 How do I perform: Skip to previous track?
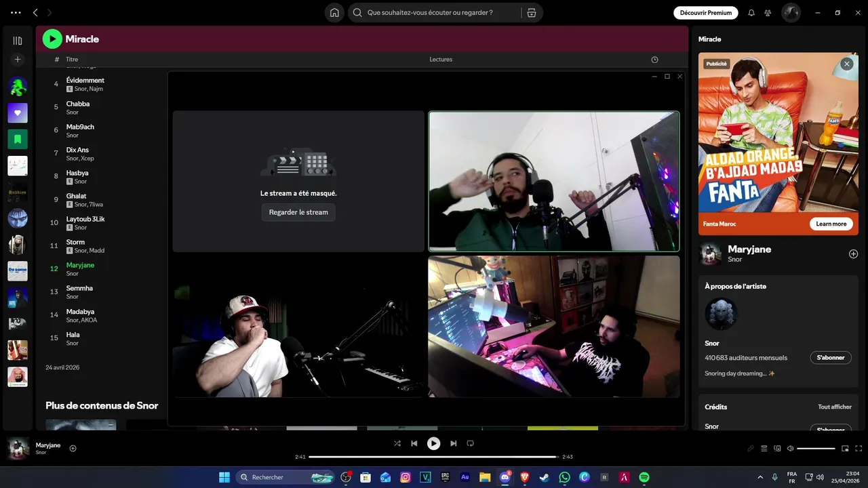coord(414,443)
